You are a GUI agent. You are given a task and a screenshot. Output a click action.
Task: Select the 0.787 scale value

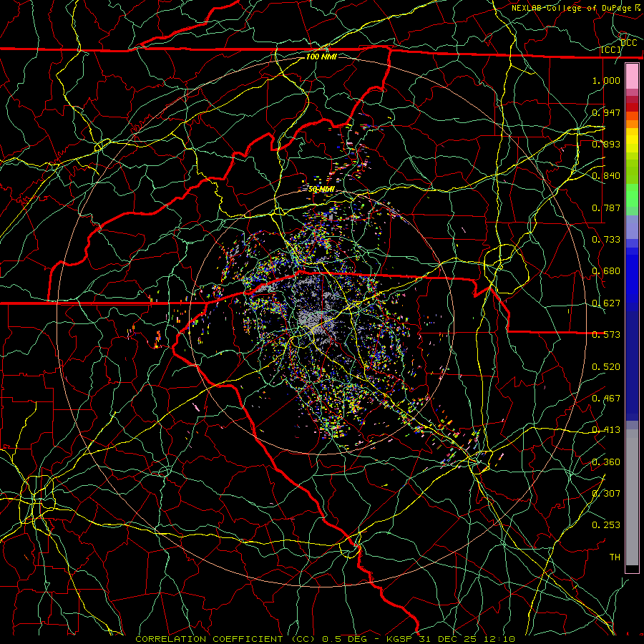(x=606, y=208)
